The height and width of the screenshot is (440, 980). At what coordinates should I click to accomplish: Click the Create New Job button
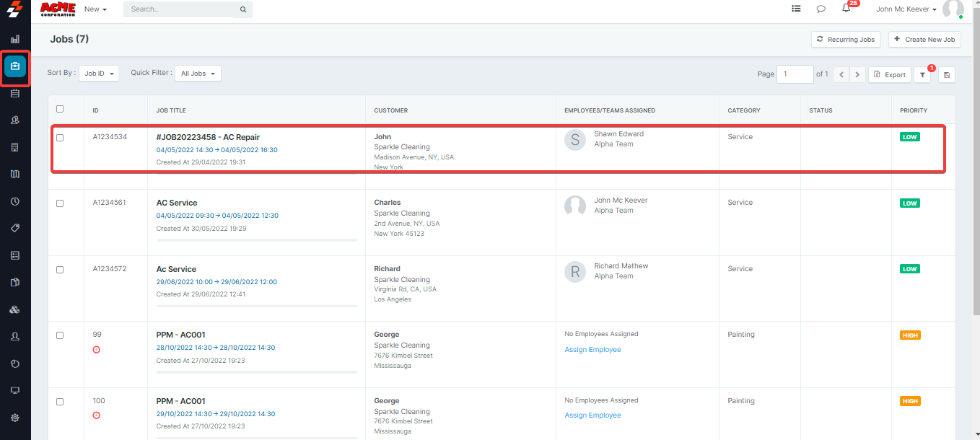[924, 40]
